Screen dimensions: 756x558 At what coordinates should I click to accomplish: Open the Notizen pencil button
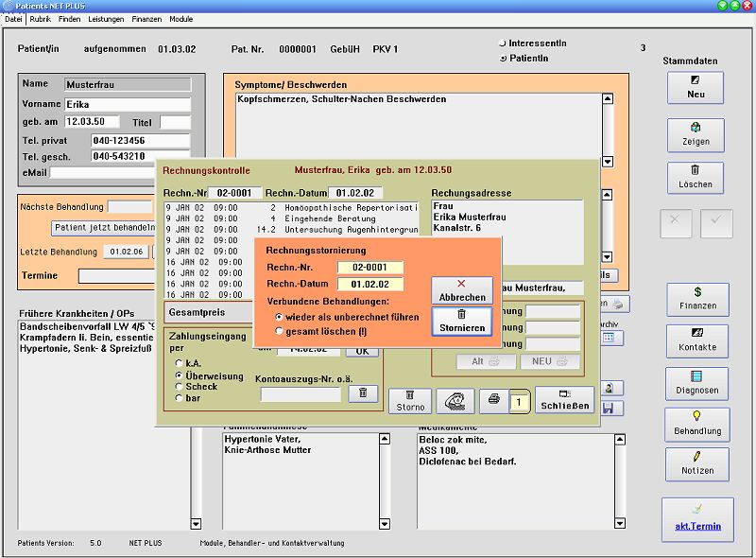point(697,464)
